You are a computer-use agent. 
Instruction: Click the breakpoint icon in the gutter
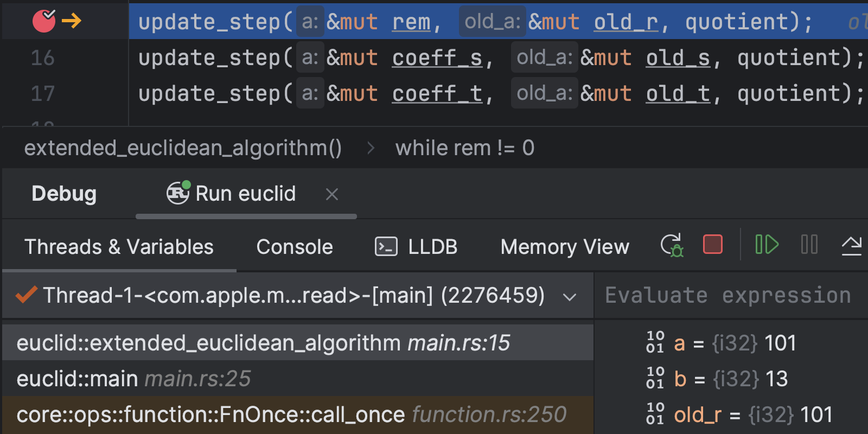point(44,21)
